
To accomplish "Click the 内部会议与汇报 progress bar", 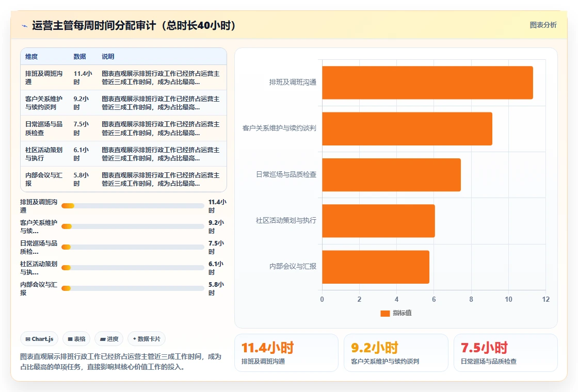I will tap(133, 288).
